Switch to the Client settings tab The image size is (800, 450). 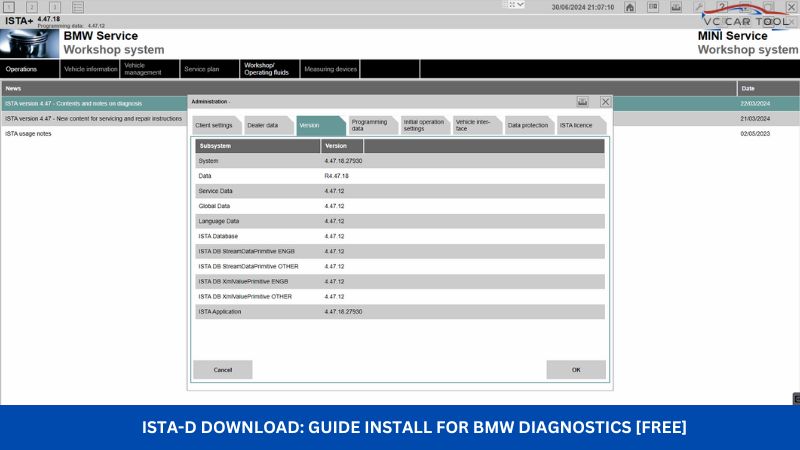(215, 126)
